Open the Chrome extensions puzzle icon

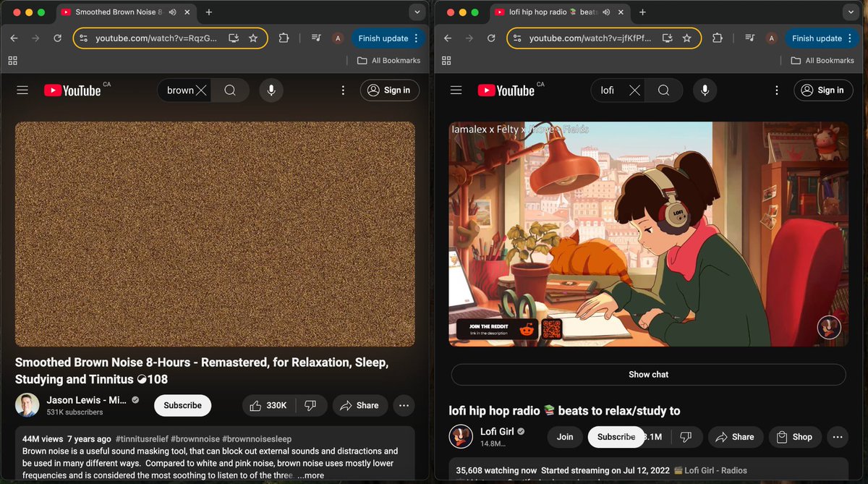pos(284,38)
